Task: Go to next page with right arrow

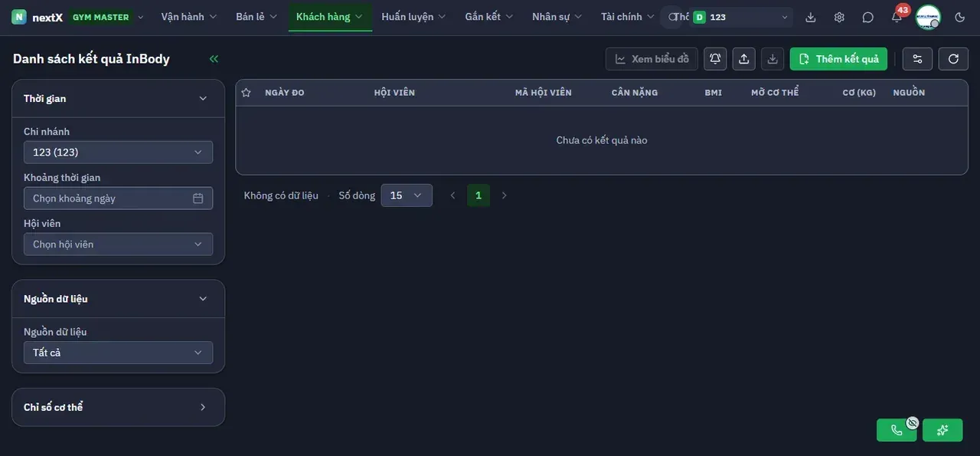Action: (x=504, y=195)
